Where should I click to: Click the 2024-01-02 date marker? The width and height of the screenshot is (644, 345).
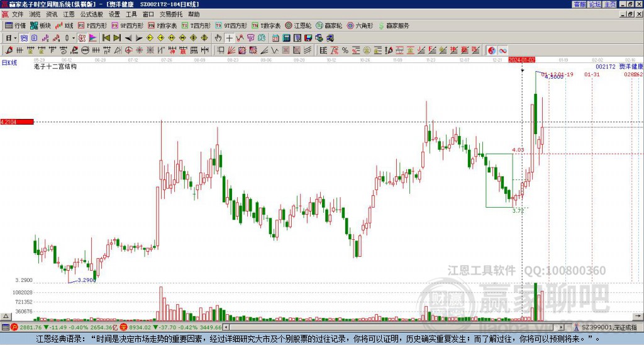[x=521, y=60]
